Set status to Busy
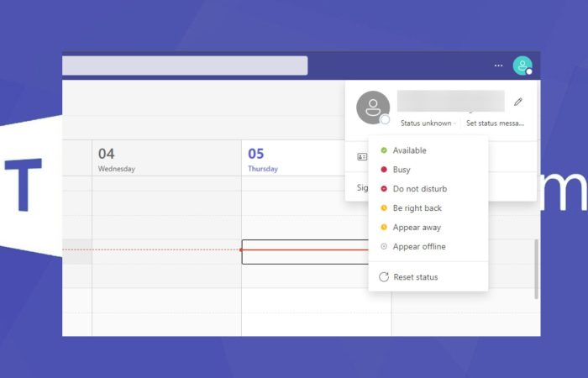 (428, 170)
